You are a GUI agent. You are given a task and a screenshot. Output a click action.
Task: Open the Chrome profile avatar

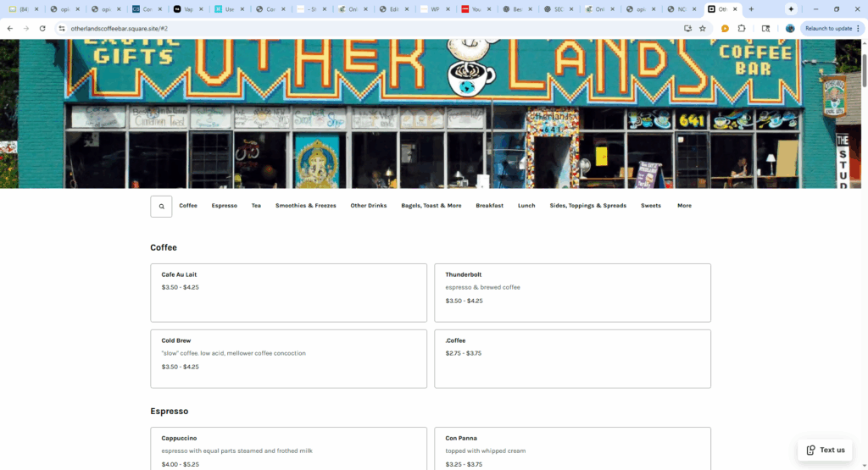(790, 28)
